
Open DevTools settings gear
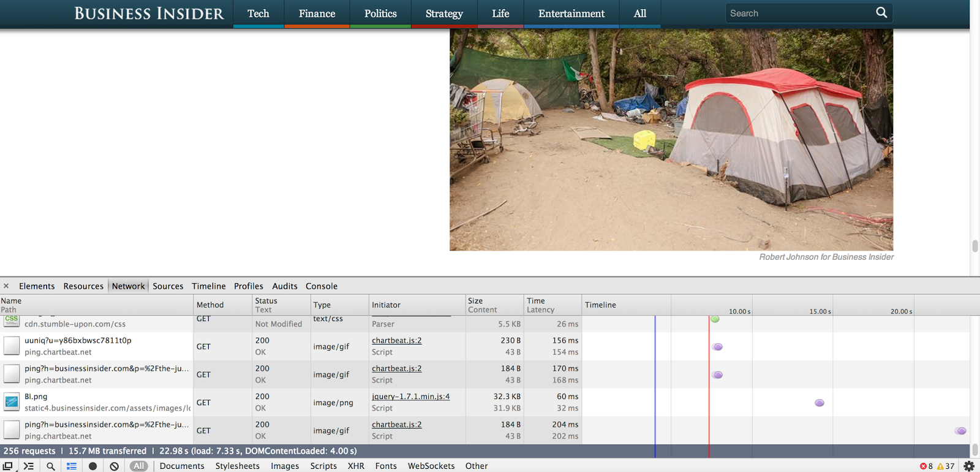[969, 466]
